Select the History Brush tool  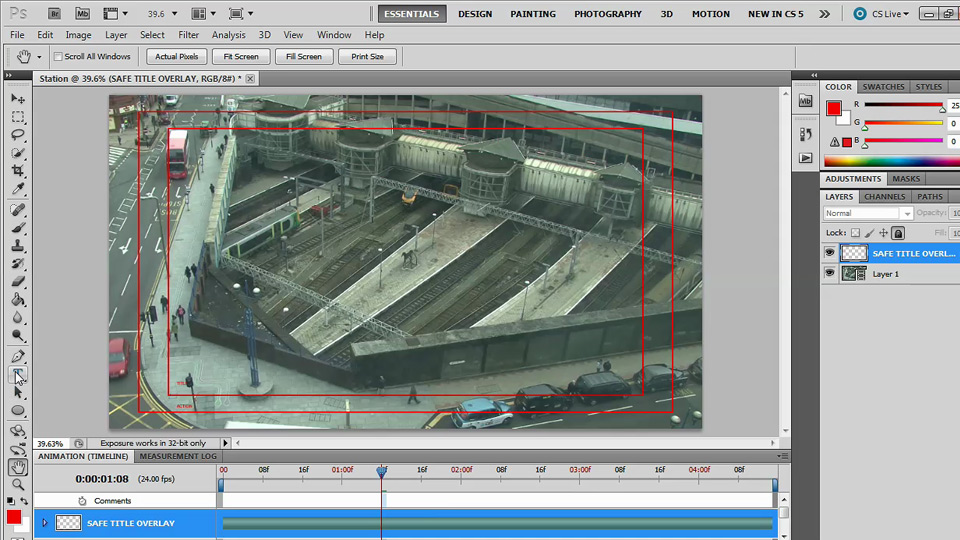click(18, 264)
